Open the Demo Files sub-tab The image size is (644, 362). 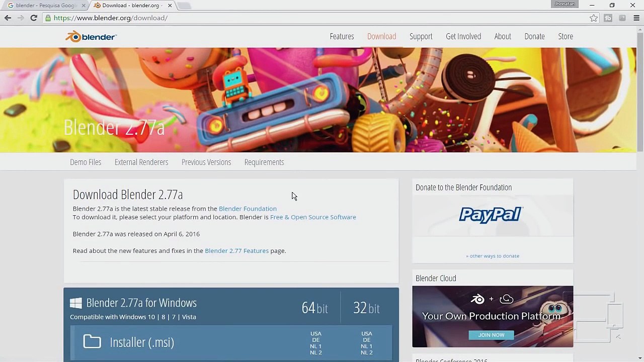pyautogui.click(x=86, y=162)
